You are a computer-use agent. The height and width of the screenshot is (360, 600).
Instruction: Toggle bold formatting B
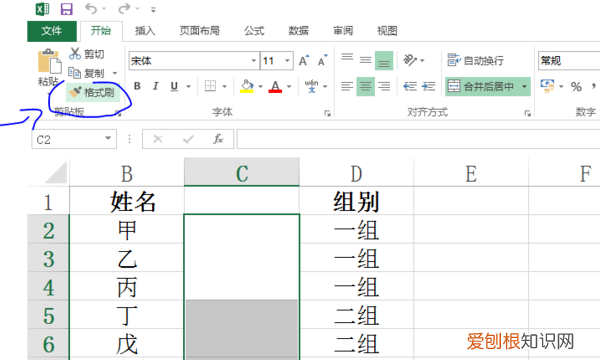point(137,86)
